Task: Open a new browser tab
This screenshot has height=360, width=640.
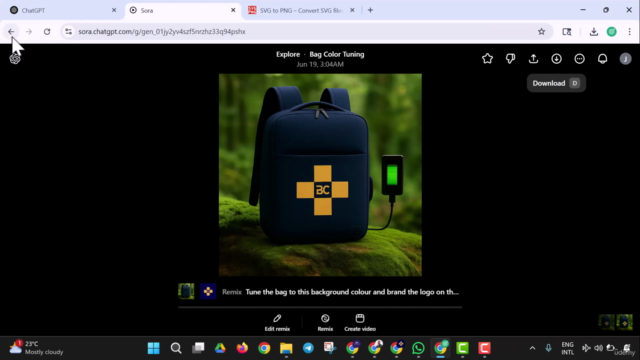Action: [370, 10]
